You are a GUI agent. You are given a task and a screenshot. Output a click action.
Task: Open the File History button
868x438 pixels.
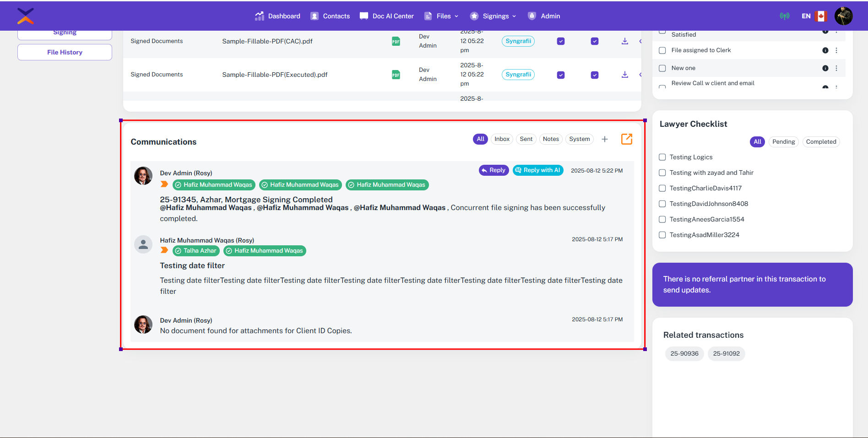(x=65, y=52)
